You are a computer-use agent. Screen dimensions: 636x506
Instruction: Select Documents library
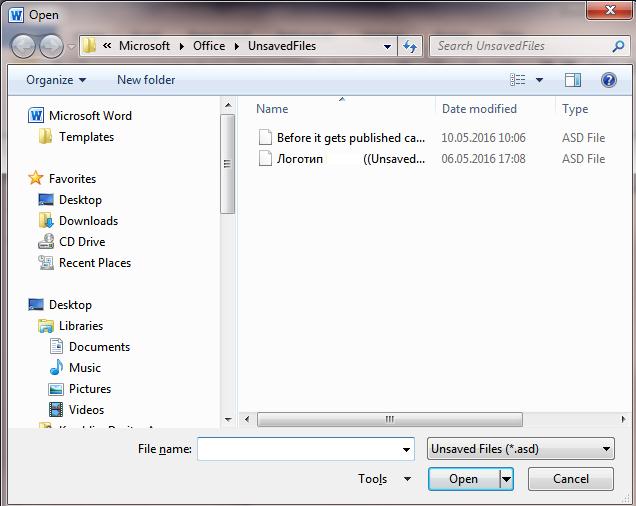pyautogui.click(x=99, y=347)
